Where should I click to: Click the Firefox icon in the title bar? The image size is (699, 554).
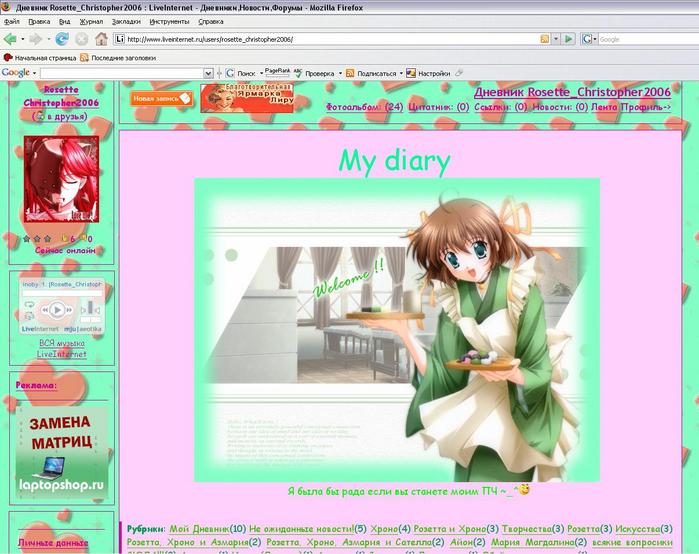pyautogui.click(x=6, y=7)
